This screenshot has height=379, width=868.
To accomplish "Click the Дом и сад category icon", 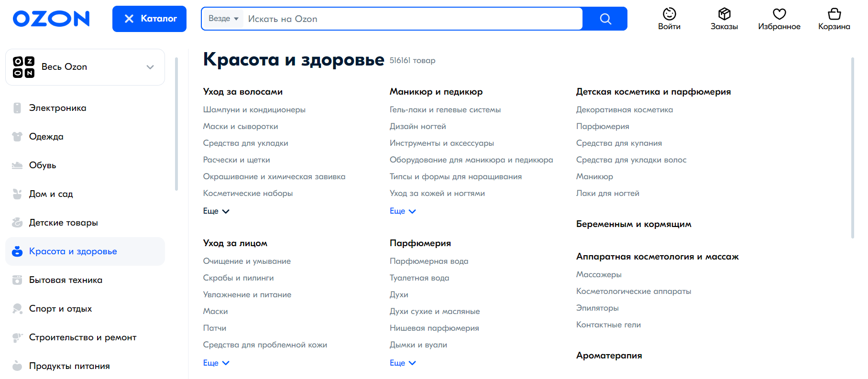I will point(17,194).
